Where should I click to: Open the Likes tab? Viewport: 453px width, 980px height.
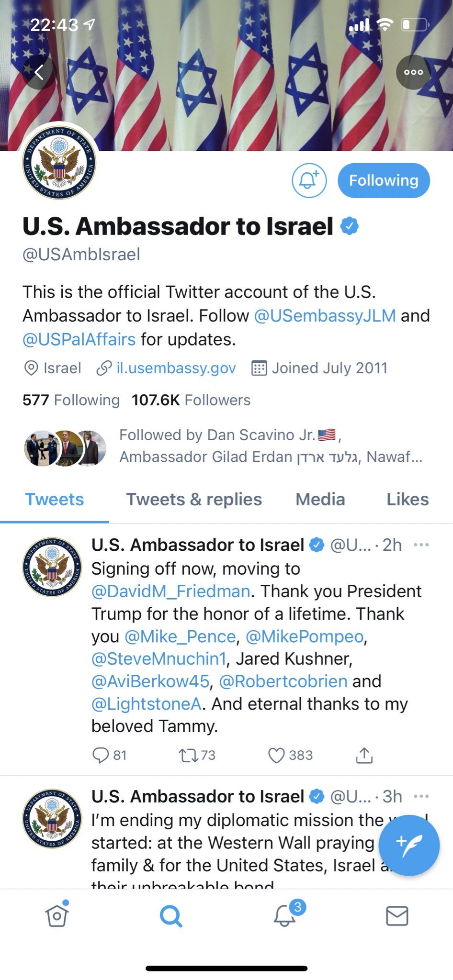(408, 499)
